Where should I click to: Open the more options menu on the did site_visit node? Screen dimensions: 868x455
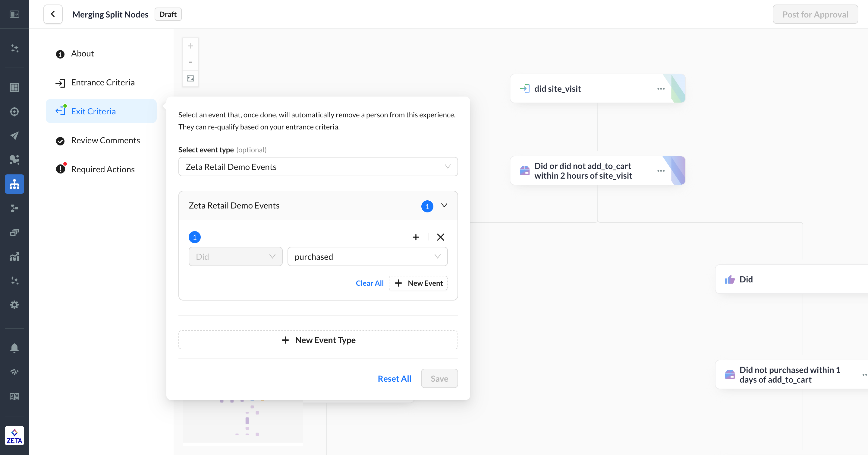point(661,89)
